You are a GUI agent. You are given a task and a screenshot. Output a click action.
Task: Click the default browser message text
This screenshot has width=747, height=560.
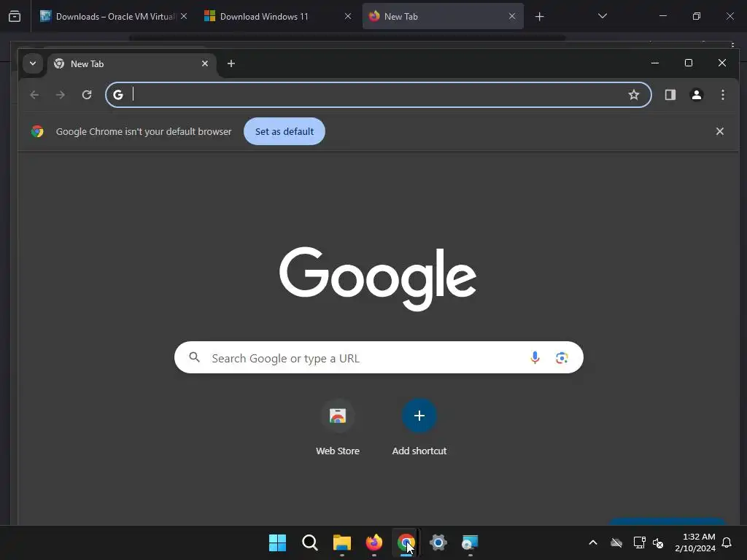[144, 131]
